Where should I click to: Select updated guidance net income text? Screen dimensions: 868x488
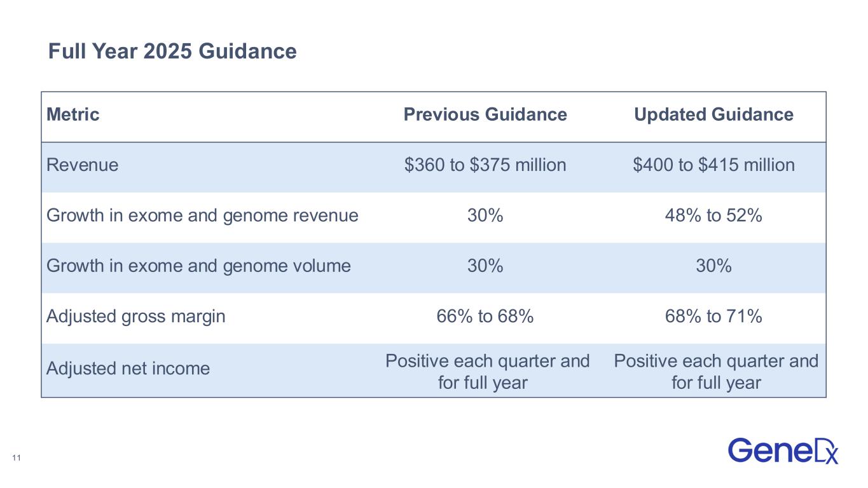[715, 372]
